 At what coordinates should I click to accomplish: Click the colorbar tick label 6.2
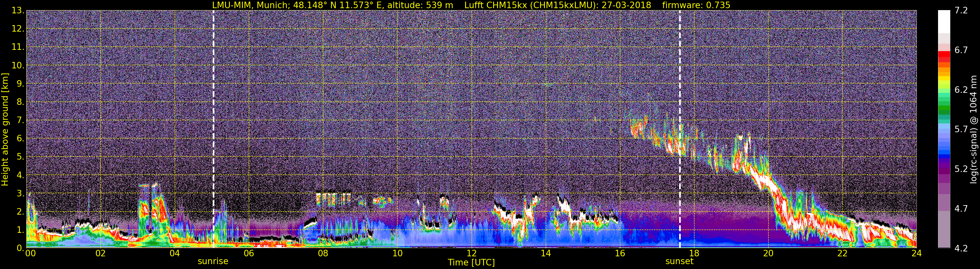pos(961,90)
